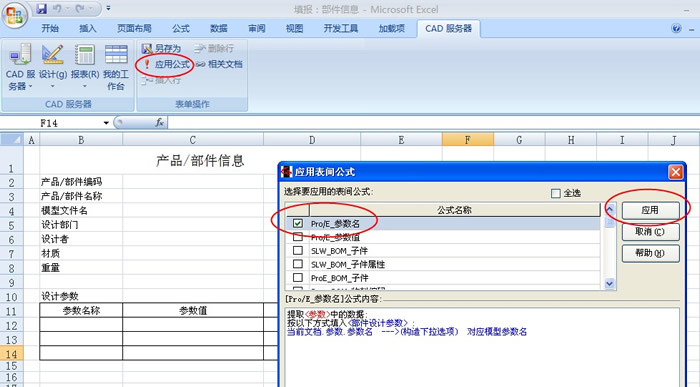700x387 pixels.
Task: Switch to the 审阅 ribbon tab
Action: click(257, 29)
